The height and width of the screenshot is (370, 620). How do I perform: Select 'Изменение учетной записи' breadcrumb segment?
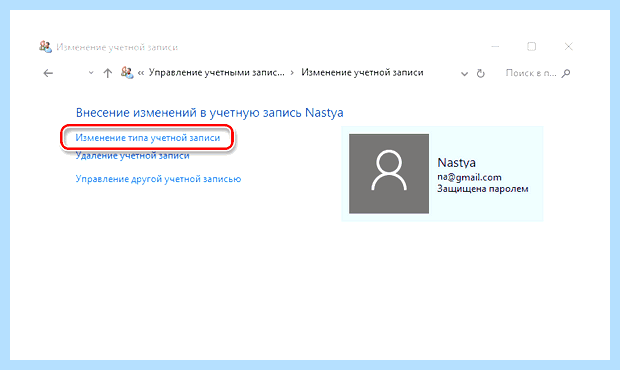click(x=362, y=73)
